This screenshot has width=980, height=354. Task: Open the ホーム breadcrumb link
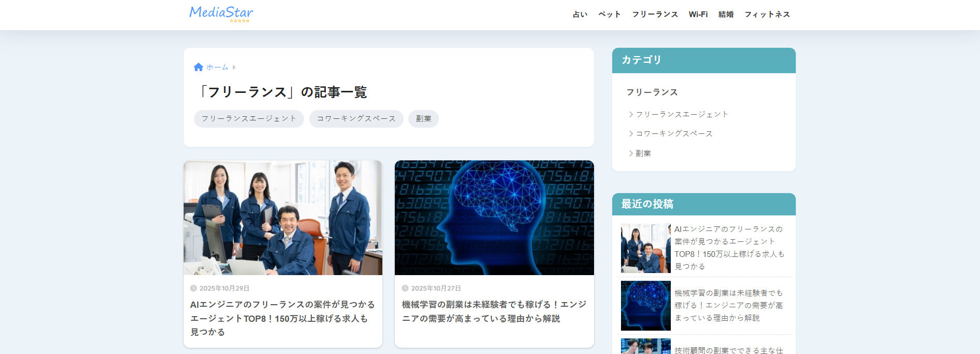tap(217, 67)
